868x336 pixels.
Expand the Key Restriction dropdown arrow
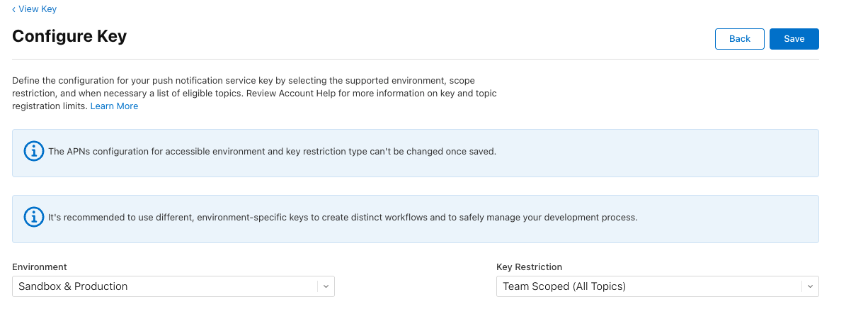pos(810,286)
